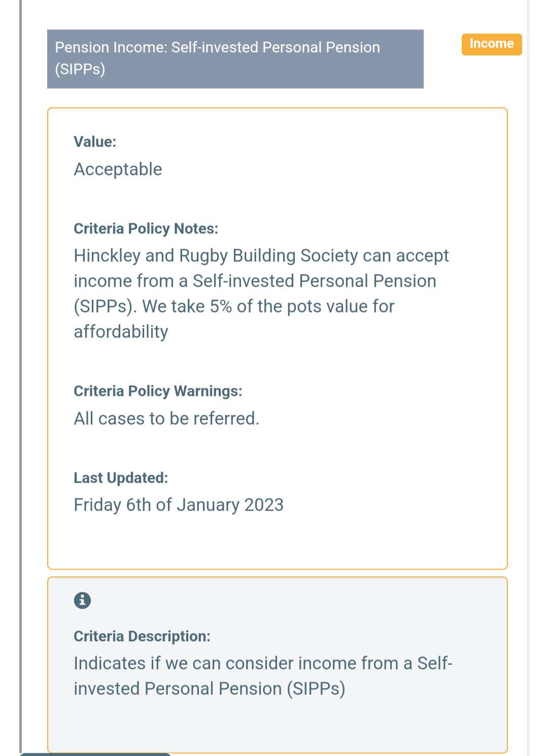The image size is (548, 756).
Task: Select the Pension Income SIPPs header bar
Action: click(235, 59)
